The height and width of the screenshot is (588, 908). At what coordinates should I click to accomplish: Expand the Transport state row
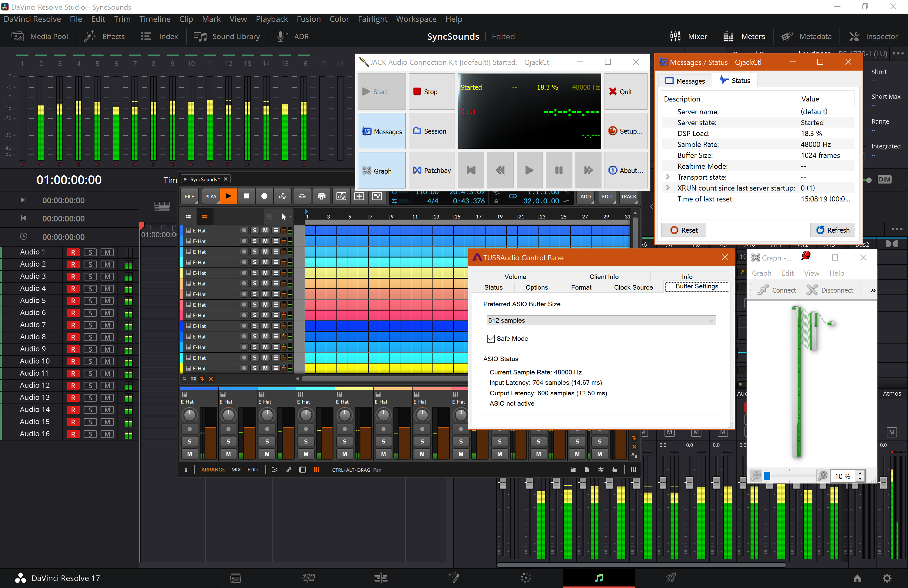tap(668, 177)
